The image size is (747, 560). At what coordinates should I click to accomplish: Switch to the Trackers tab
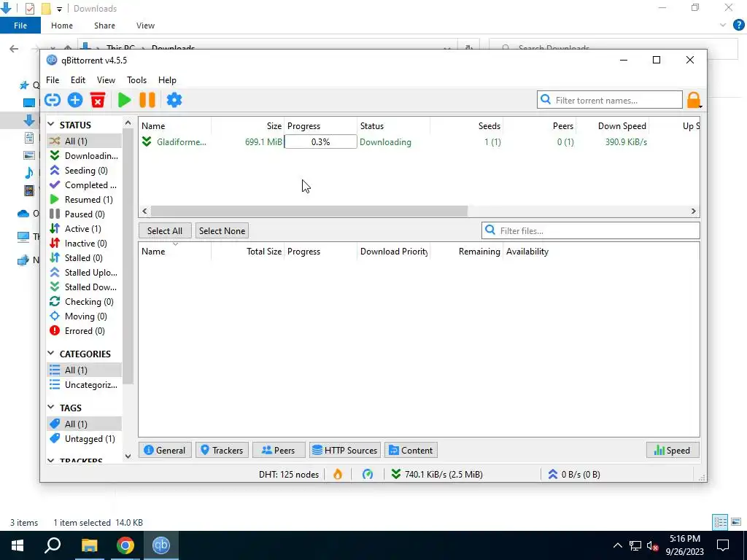pos(222,450)
